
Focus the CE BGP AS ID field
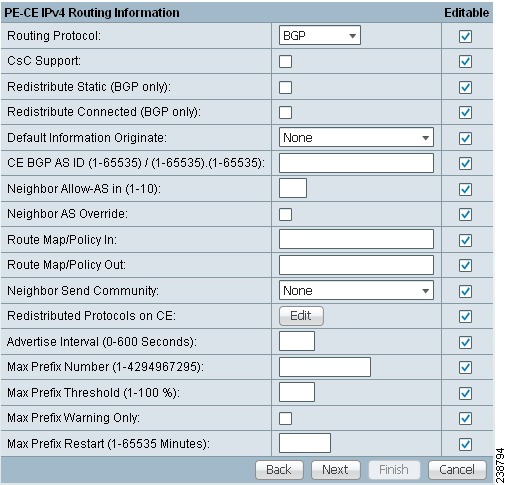(x=356, y=163)
